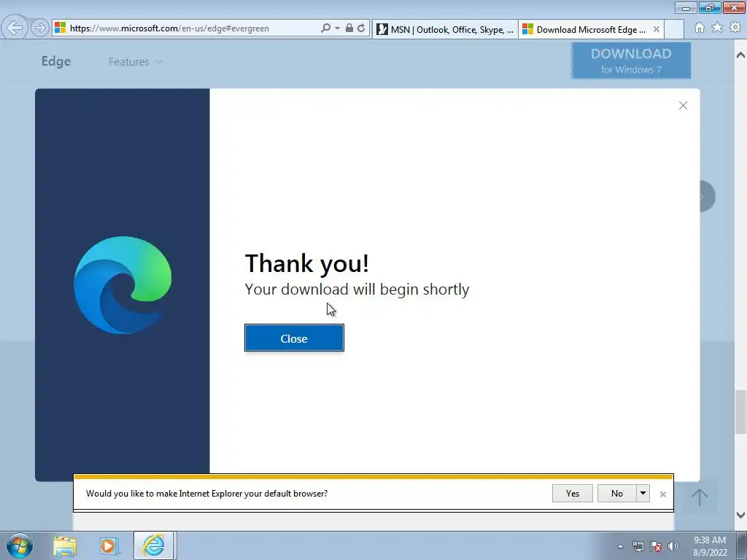Click the 'Thank you!' heading text
Screen dimensions: 747x560
coord(307,263)
